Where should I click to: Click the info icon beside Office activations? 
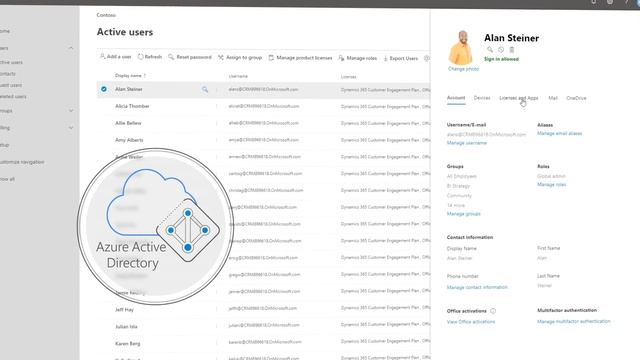493,311
